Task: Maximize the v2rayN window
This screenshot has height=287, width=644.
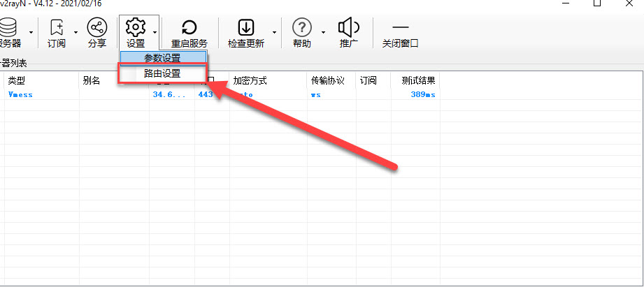Action: pyautogui.click(x=597, y=3)
